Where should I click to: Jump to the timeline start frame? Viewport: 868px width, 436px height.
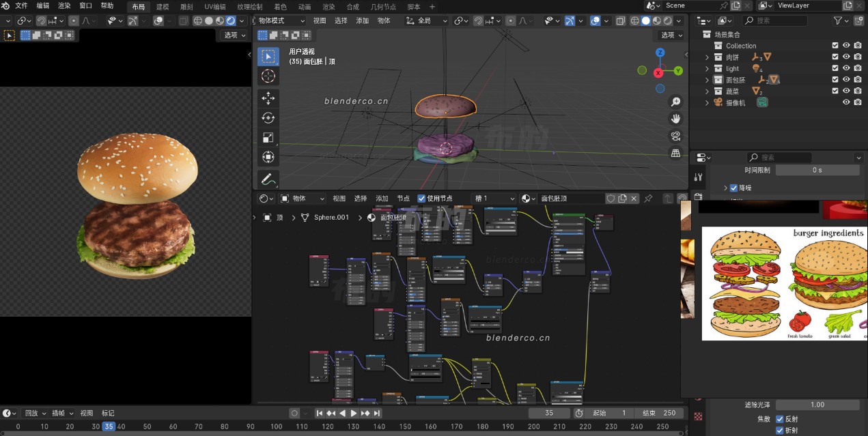pyautogui.click(x=319, y=413)
